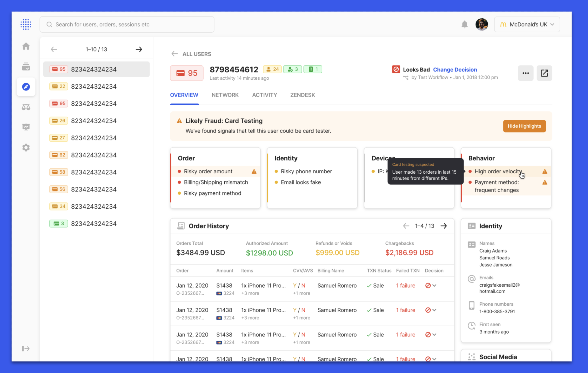Select user row with score 34
This screenshot has height=373, width=588.
[x=96, y=206]
